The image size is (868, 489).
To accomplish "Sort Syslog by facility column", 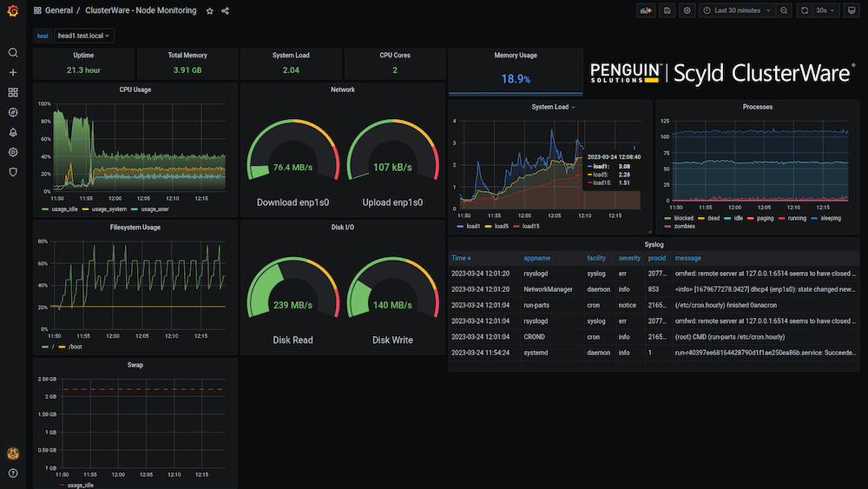I will (x=596, y=258).
